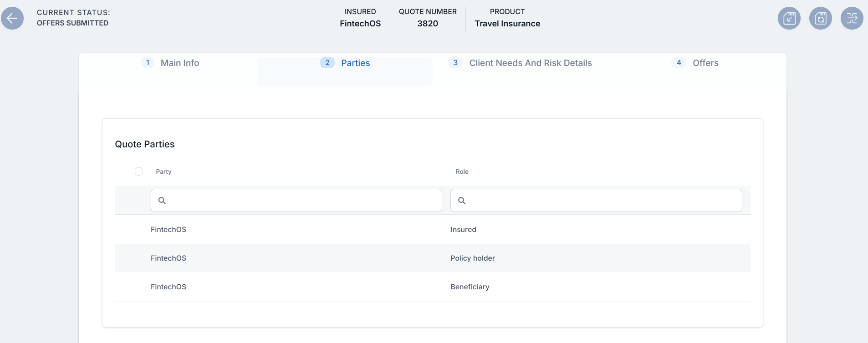Click the change status arrow icon
Image resolution: width=868 pixels, height=343 pixels.
(x=852, y=18)
